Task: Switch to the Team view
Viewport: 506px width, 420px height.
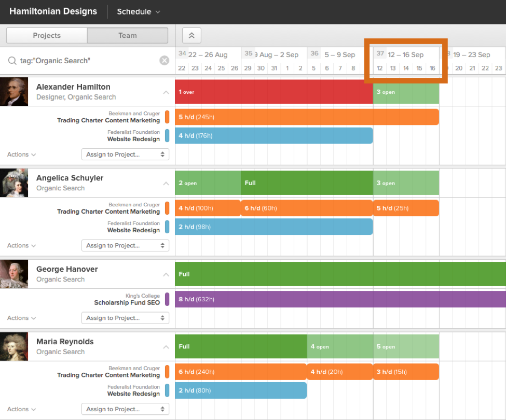Action: pyautogui.click(x=128, y=35)
